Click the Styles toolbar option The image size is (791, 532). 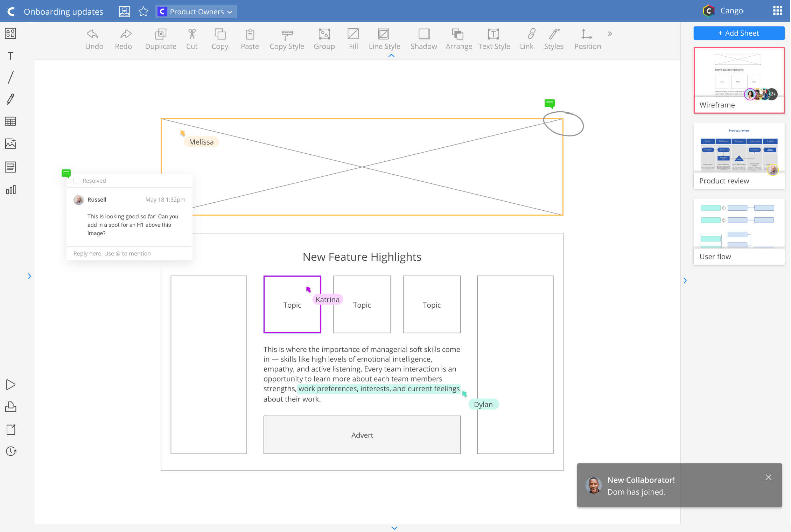tap(553, 38)
